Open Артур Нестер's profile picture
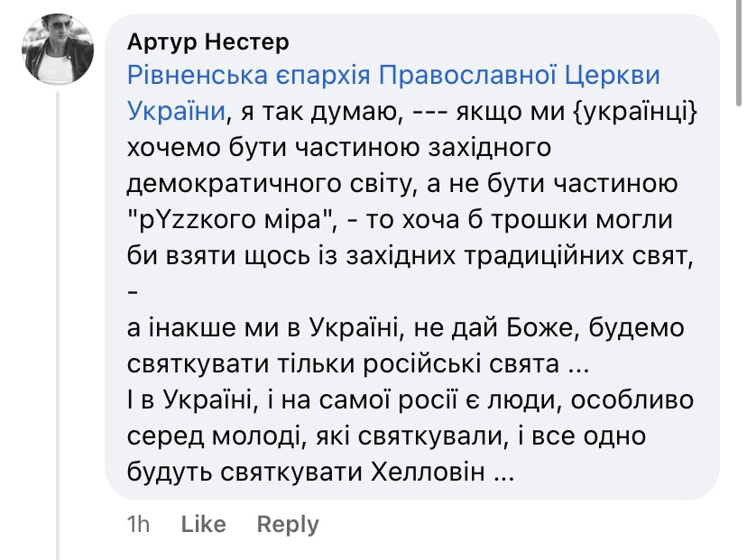Screen dimensions: 747x560 click(58, 52)
